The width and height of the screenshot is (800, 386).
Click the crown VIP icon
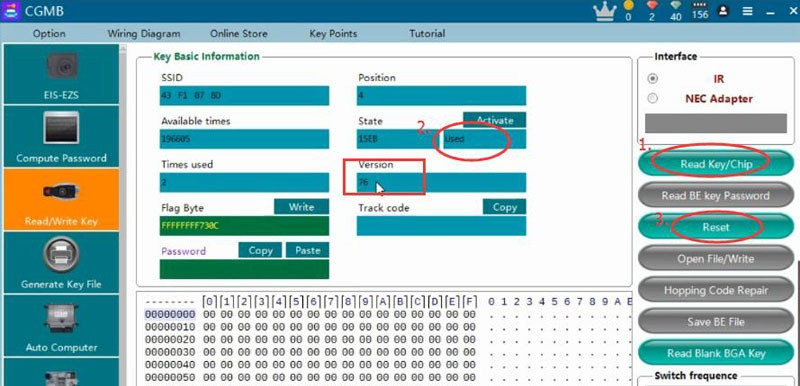[x=606, y=11]
